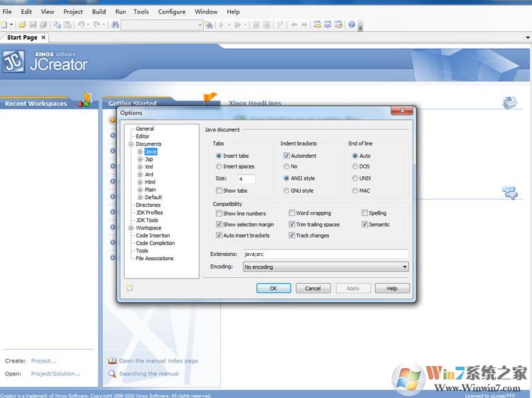Open the Encoding dropdown list

[x=404, y=267]
